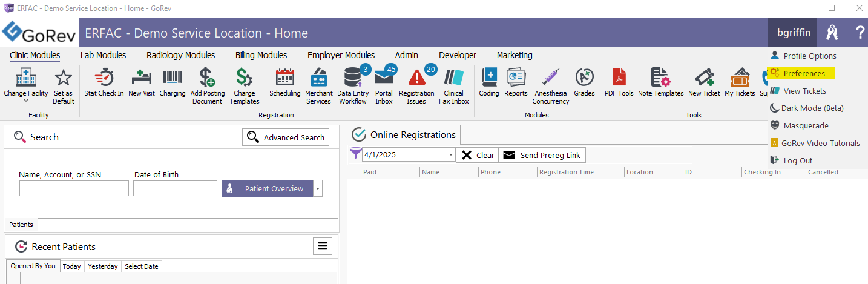868x284 pixels.
Task: Sort by the Checking In column header
Action: (x=774, y=172)
